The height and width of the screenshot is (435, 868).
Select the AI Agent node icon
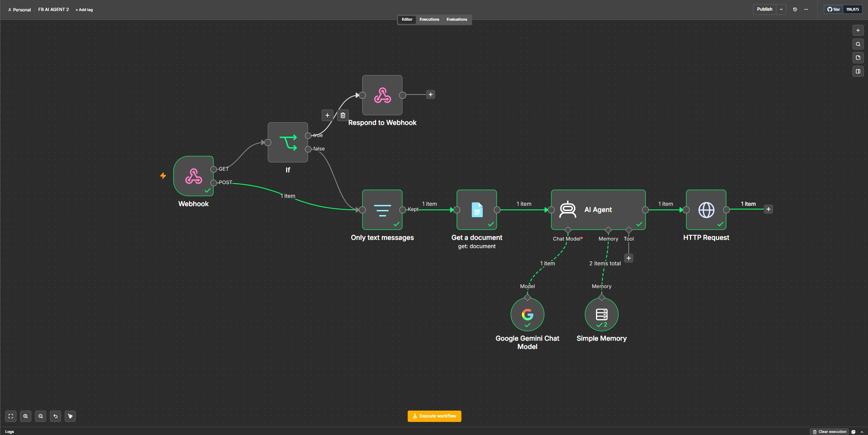click(x=567, y=210)
